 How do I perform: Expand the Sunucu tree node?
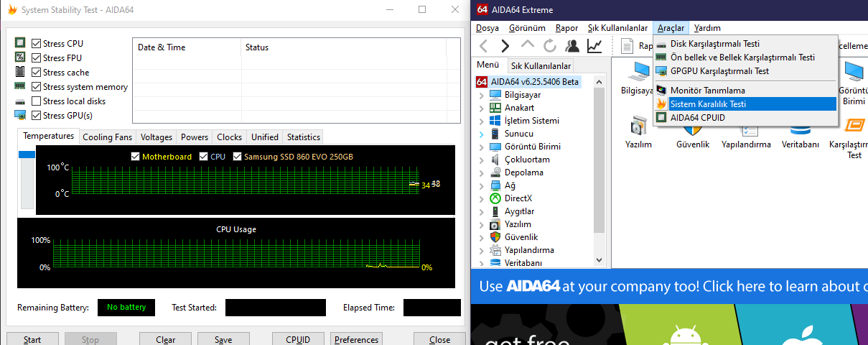482,134
